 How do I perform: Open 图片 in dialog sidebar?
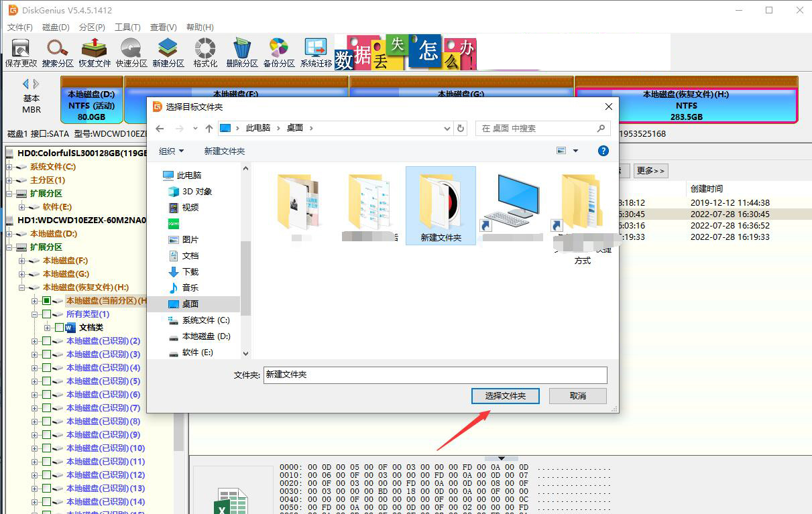[183, 239]
